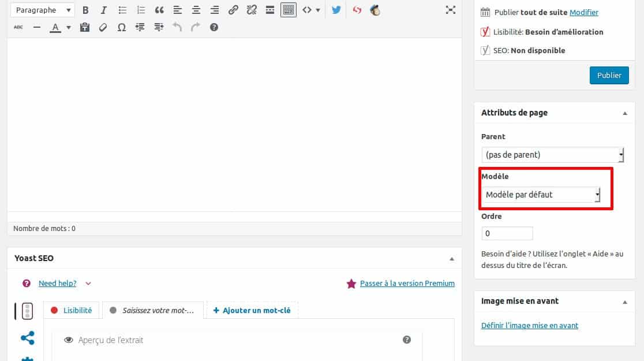This screenshot has height=361, width=644.
Task: Open Yoast social sharing preview
Action: tap(27, 338)
